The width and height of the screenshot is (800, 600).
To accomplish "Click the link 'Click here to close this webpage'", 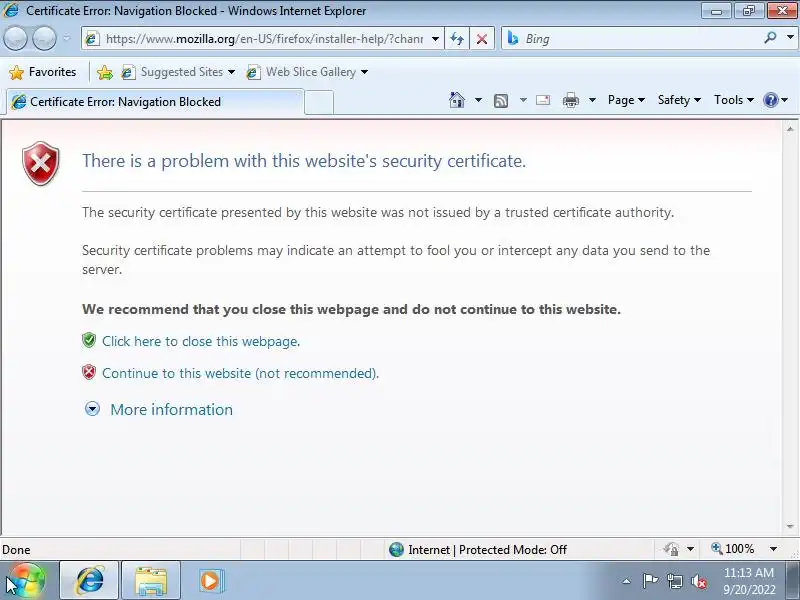I will click(201, 341).
